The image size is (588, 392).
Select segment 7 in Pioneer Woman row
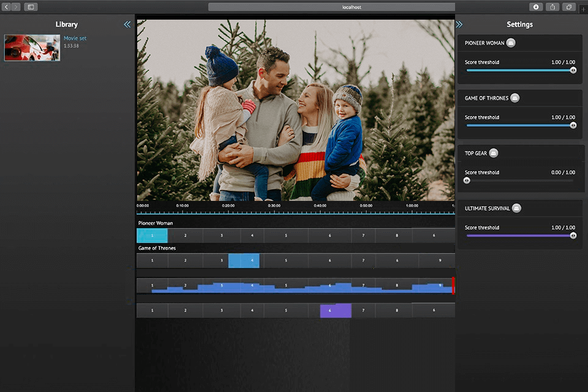pos(363,236)
